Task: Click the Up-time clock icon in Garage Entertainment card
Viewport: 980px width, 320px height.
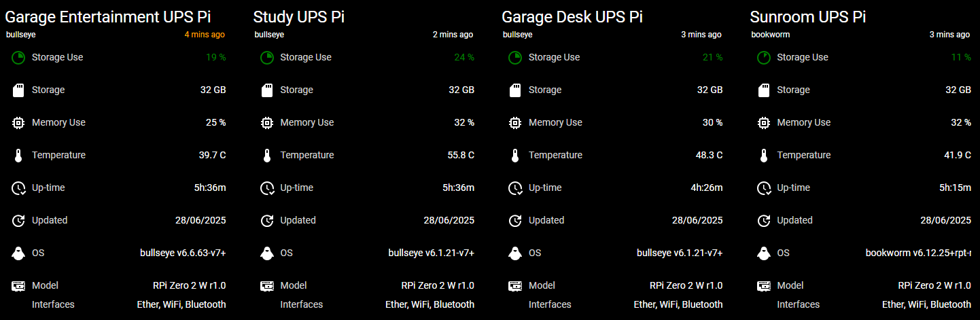Action: point(18,188)
